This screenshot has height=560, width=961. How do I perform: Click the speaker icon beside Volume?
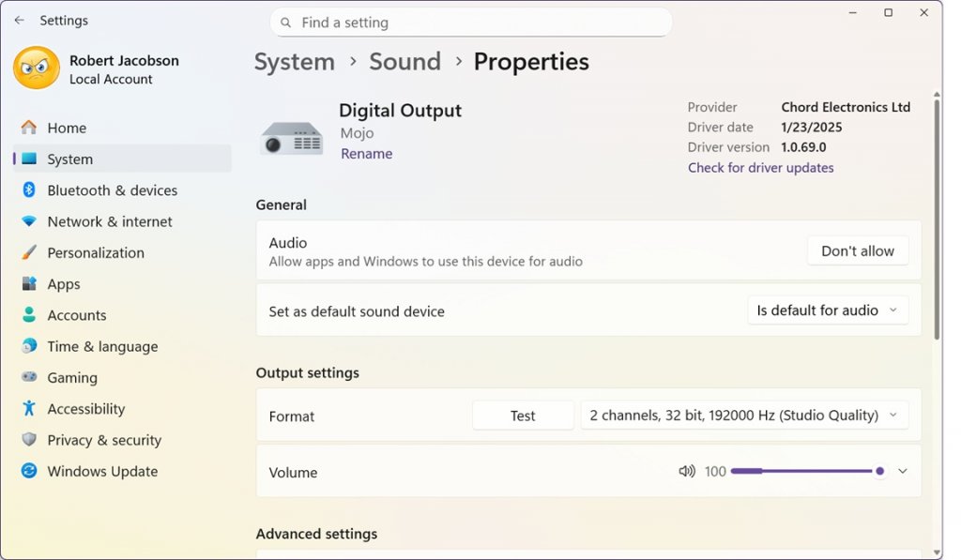coord(688,471)
